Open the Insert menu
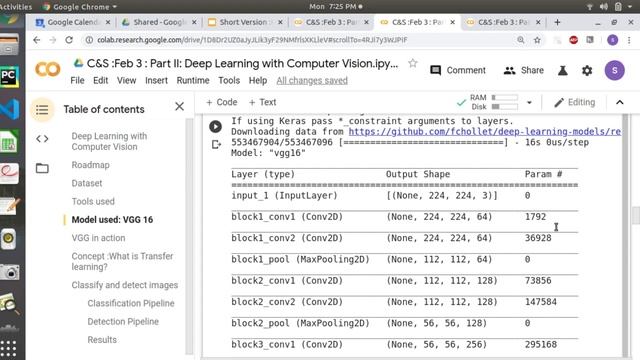The height and width of the screenshot is (360, 640). [x=156, y=80]
